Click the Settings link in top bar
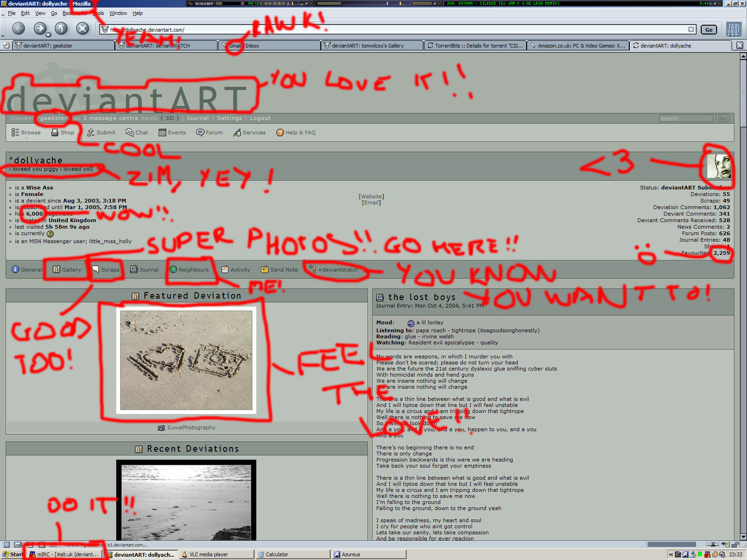The height and width of the screenshot is (560, 747). tap(229, 118)
